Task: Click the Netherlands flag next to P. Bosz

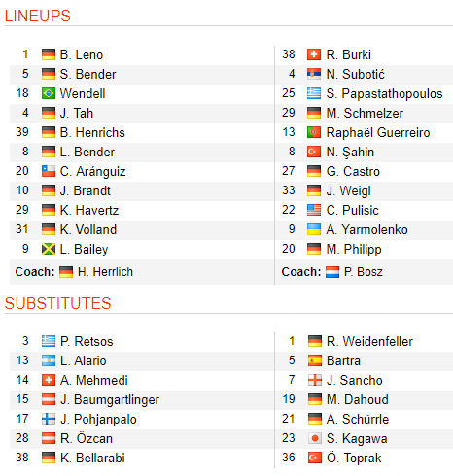Action: point(332,272)
